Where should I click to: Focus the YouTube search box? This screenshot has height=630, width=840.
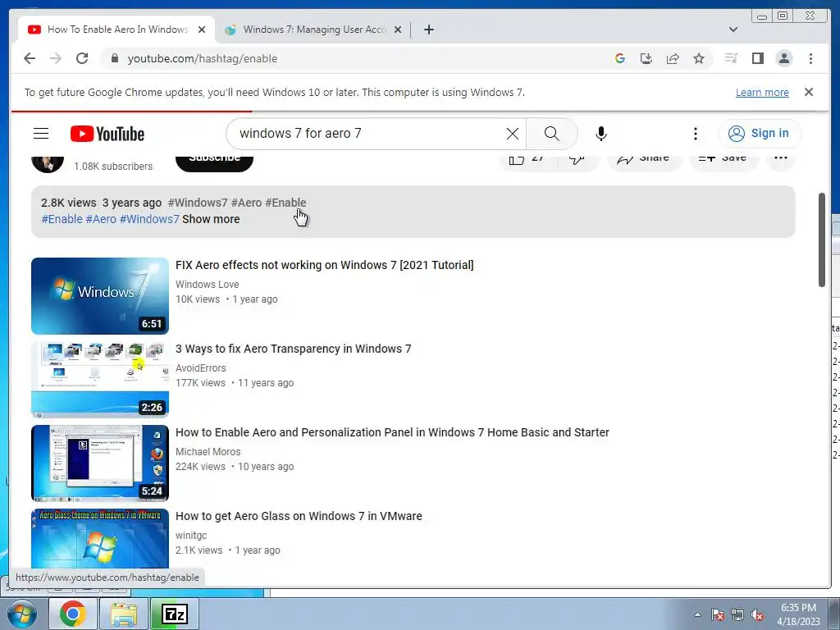[370, 134]
